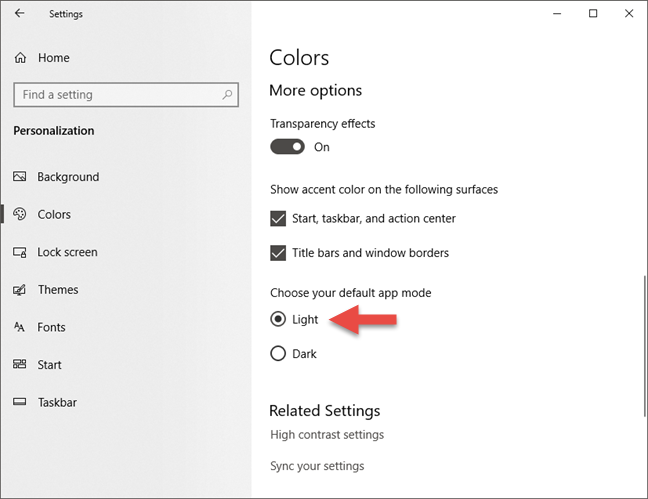
Task: Click the Home house icon
Action: [x=20, y=58]
